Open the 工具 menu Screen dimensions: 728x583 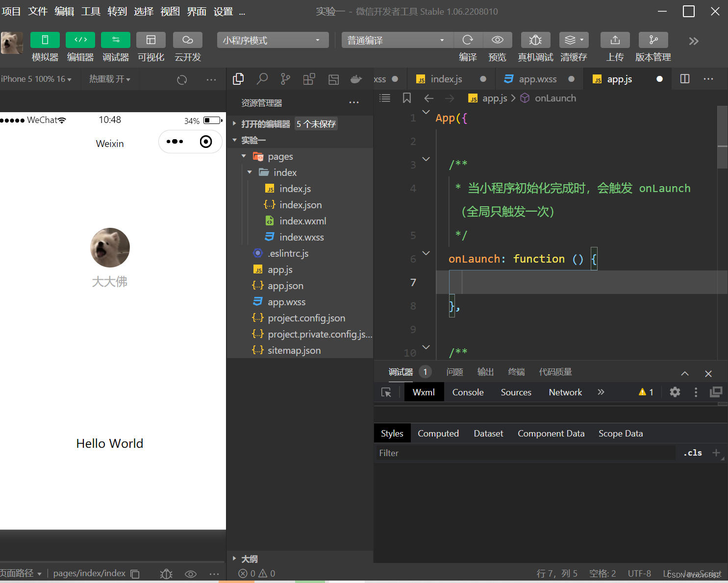click(91, 11)
